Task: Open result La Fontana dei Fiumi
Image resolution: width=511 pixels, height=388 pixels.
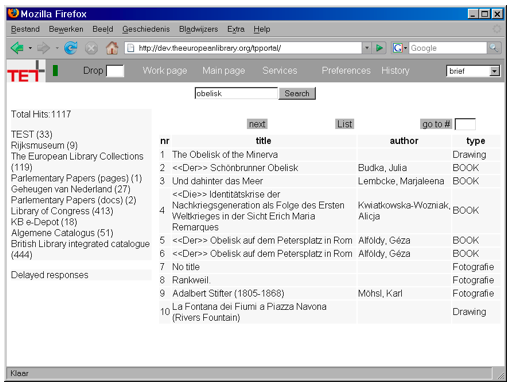Action: coord(249,312)
